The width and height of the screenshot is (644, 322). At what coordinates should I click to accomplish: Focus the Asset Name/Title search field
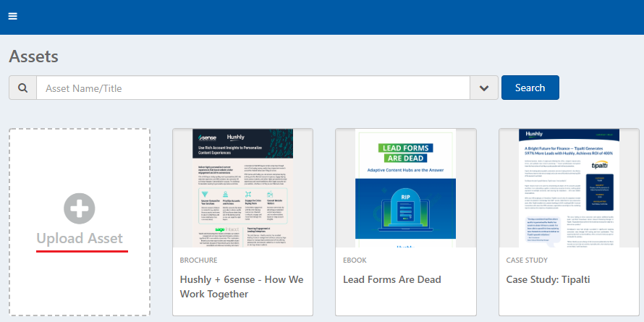coord(253,88)
